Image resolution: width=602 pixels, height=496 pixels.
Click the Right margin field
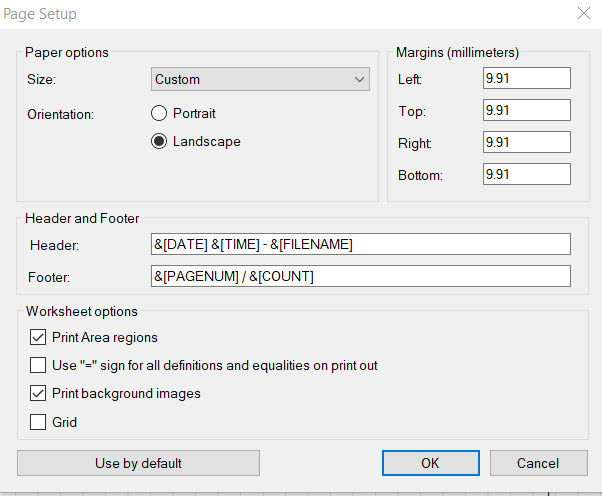pos(526,143)
